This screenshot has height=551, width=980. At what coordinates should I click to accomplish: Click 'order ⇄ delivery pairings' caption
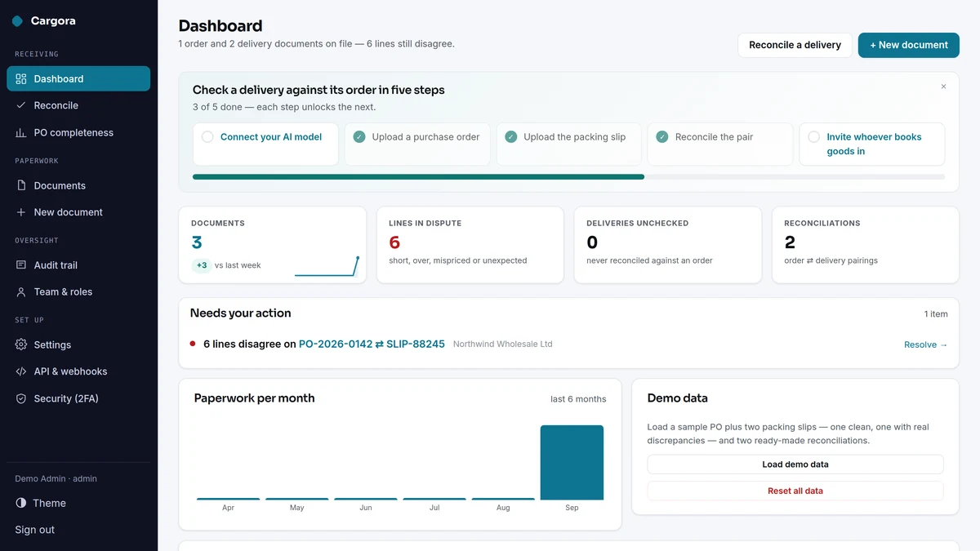coord(831,260)
